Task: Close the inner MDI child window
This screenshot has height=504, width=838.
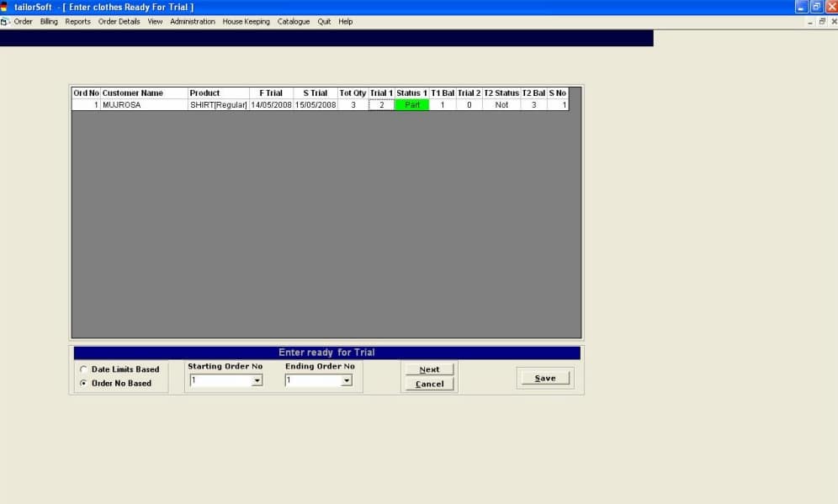Action: [x=833, y=22]
